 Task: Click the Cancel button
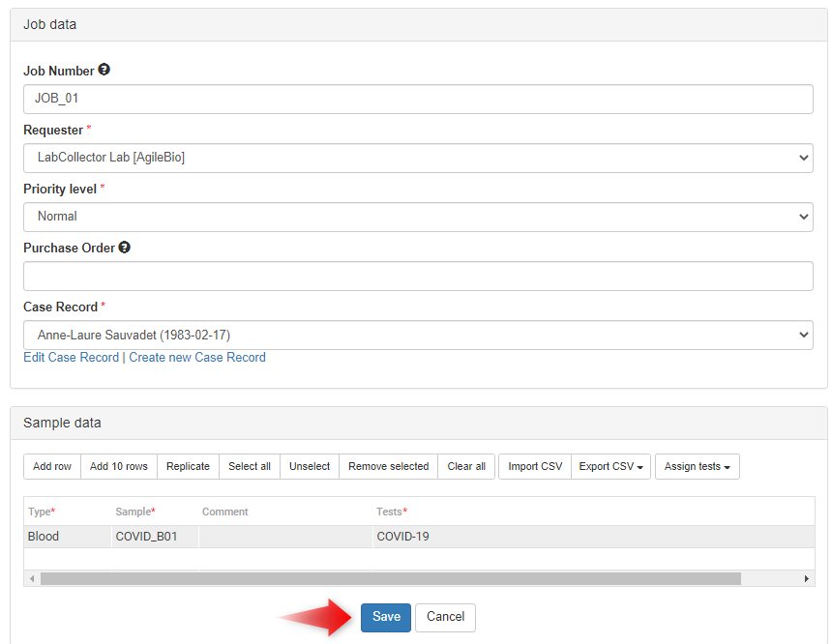click(x=445, y=617)
